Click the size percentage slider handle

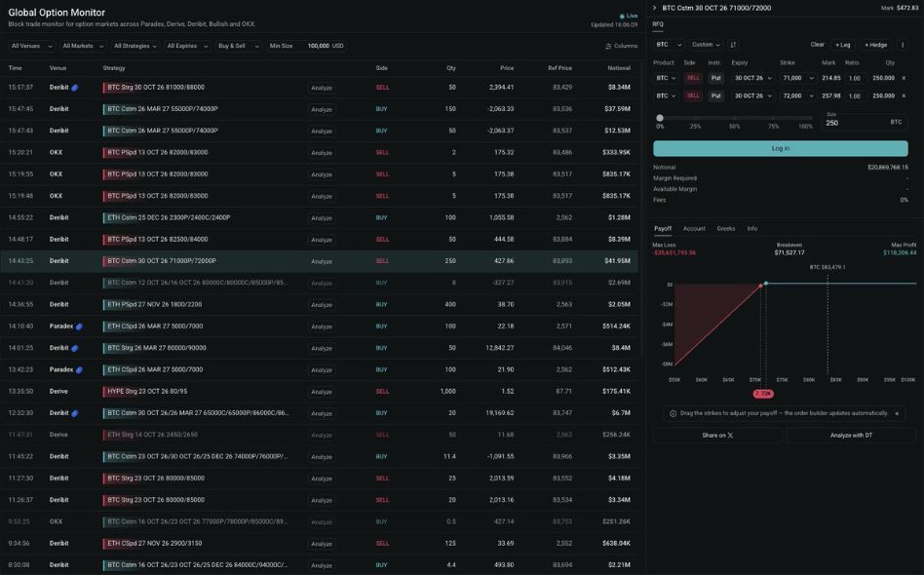(660, 118)
